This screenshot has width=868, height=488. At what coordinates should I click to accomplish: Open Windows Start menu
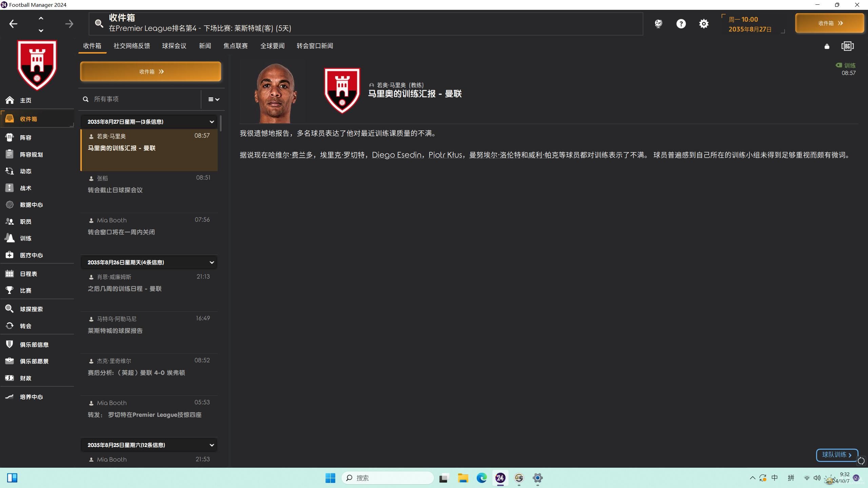330,478
